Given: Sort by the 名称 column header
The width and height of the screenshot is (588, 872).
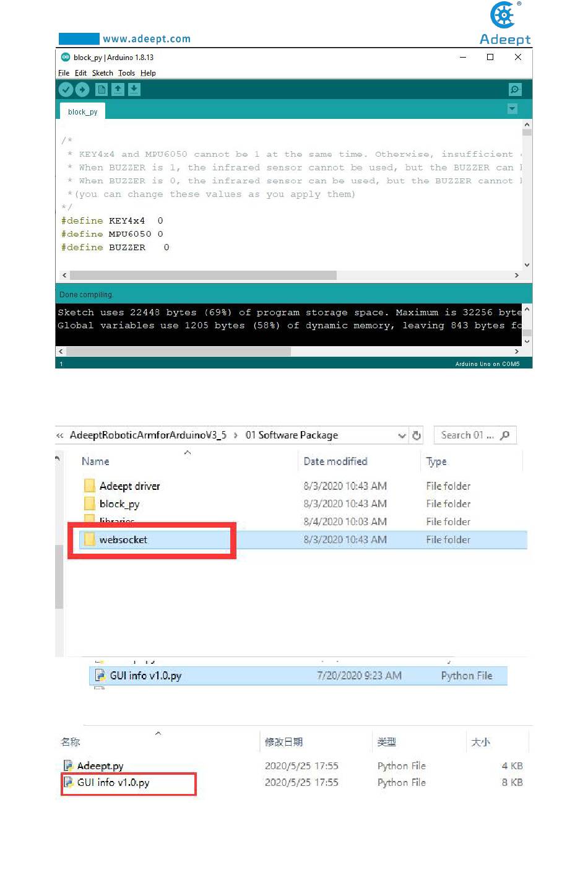Looking at the screenshot, I should [x=71, y=742].
